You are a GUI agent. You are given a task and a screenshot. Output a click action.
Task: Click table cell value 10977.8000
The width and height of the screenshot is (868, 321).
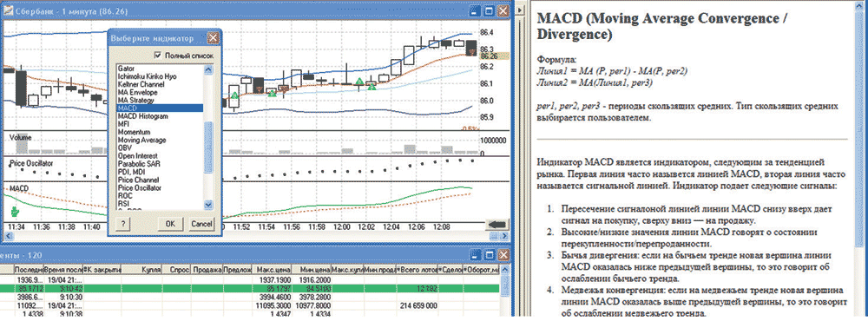313,305
